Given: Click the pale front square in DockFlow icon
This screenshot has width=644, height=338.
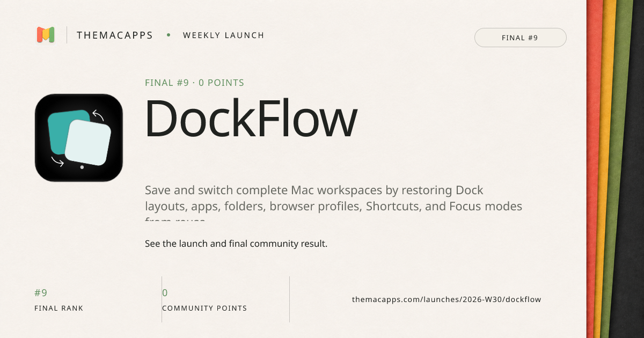Looking at the screenshot, I should pyautogui.click(x=88, y=142).
